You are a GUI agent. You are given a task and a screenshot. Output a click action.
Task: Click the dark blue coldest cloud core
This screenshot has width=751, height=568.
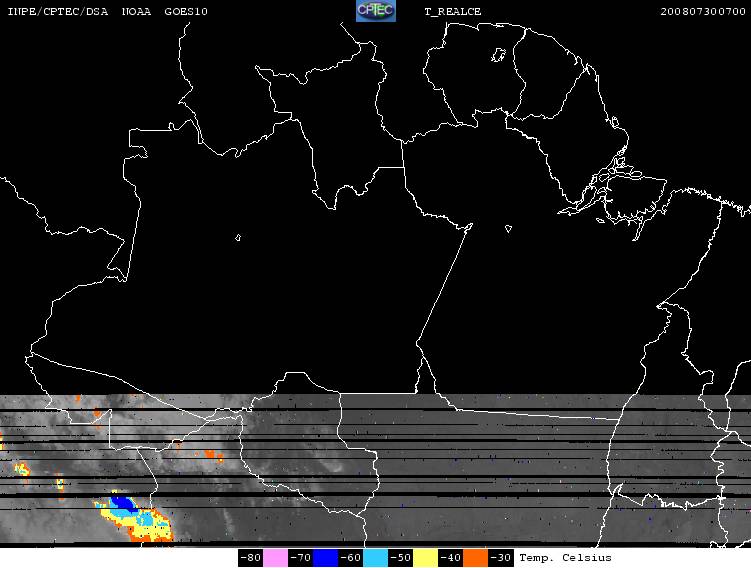[122, 503]
